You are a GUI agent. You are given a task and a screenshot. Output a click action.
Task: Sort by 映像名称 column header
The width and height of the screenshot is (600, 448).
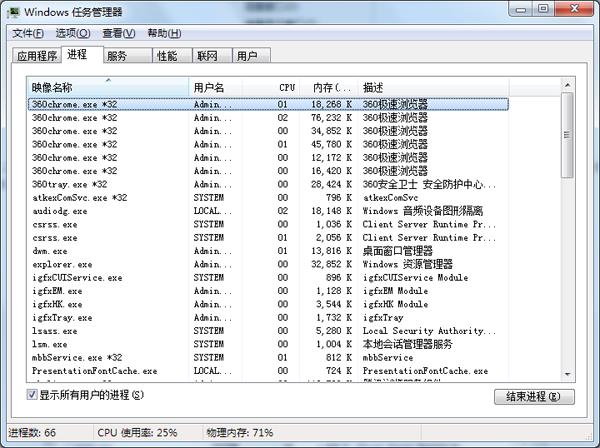(x=108, y=88)
